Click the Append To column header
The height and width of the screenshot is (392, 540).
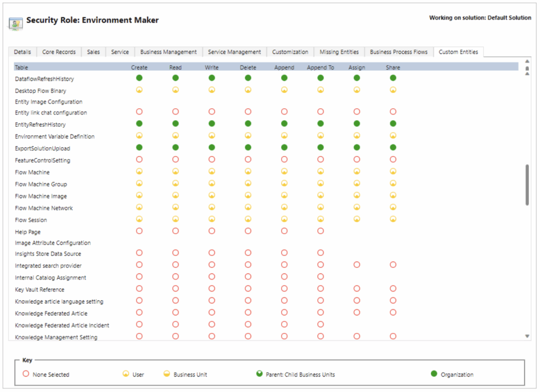tap(321, 68)
